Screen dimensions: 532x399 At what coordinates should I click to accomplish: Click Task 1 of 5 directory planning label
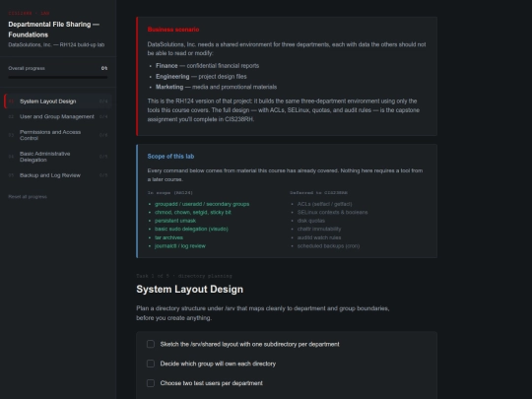tap(184, 276)
